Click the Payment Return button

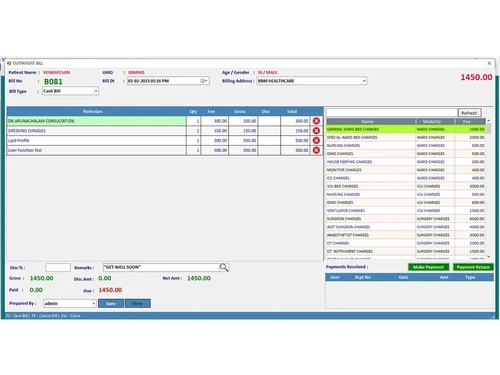click(x=473, y=267)
